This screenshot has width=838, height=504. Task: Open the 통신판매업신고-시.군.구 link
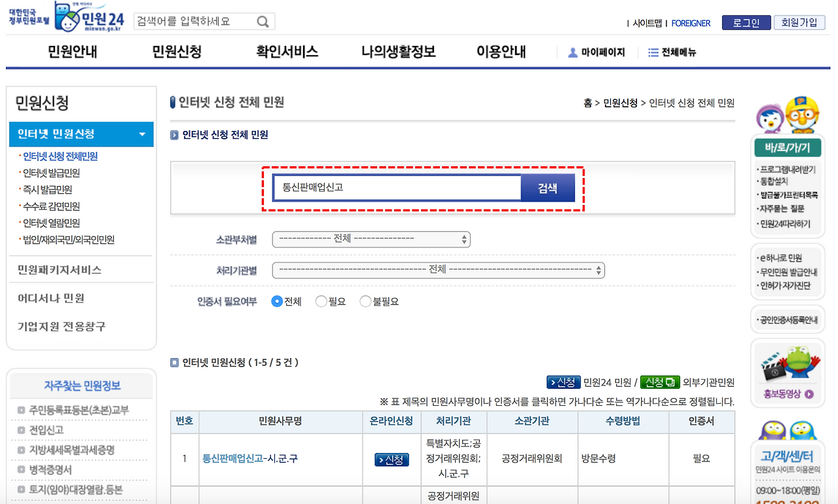tap(250, 459)
